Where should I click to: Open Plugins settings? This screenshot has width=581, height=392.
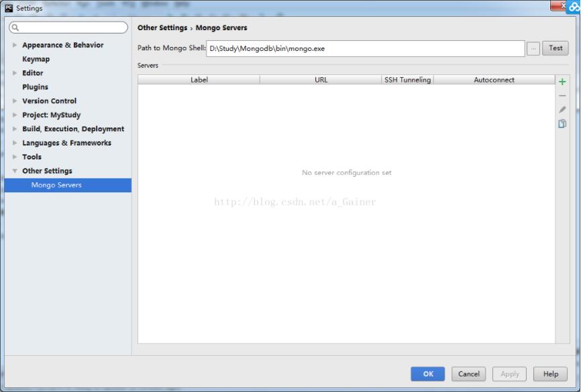tap(35, 87)
